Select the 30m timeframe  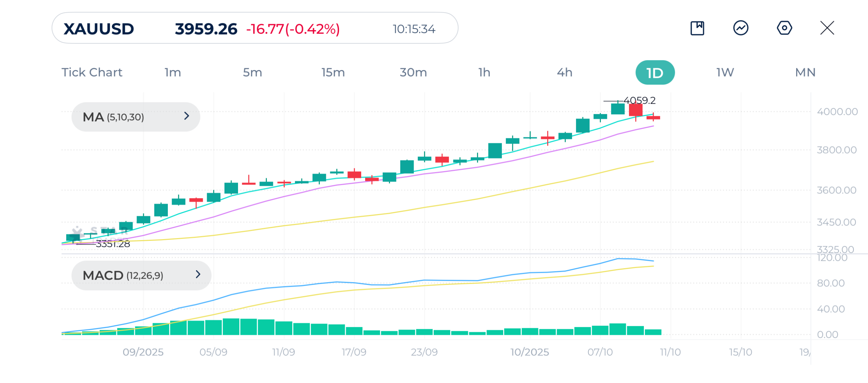(413, 72)
